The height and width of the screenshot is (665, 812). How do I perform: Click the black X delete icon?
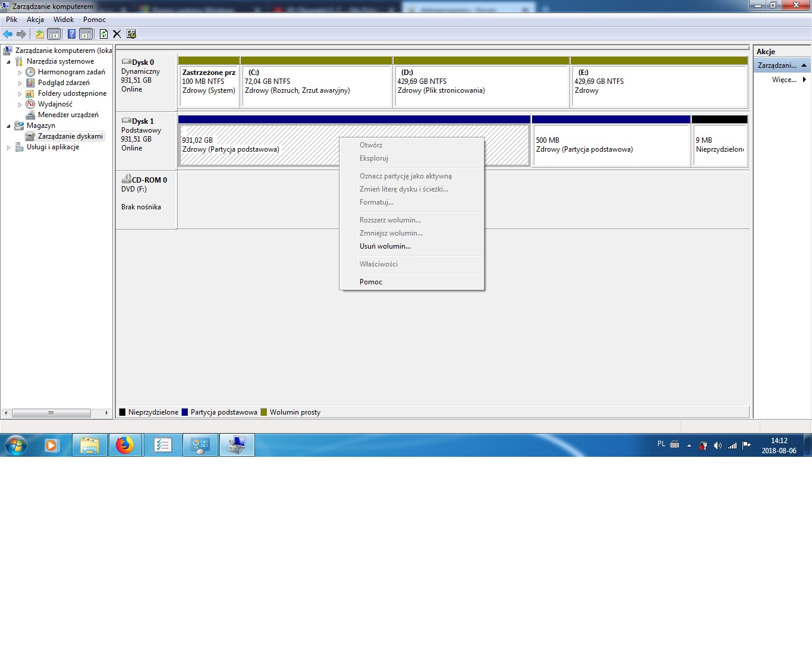117,34
